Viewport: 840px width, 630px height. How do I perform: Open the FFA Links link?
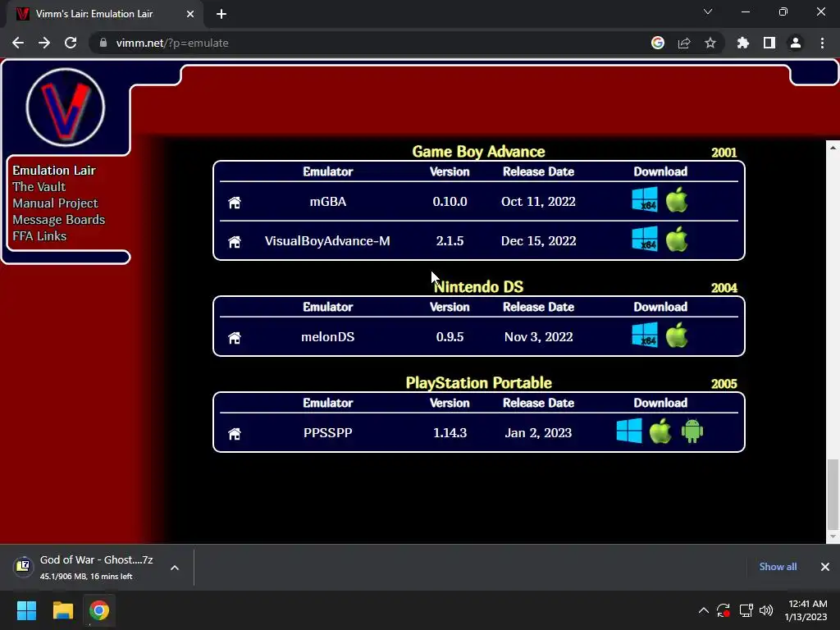39,236
